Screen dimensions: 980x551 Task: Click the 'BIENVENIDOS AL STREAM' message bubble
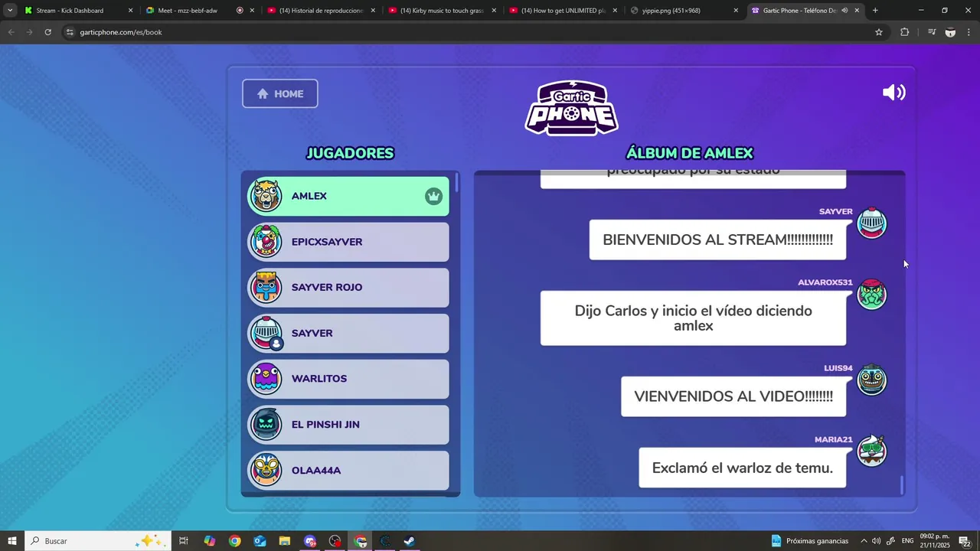tap(717, 240)
